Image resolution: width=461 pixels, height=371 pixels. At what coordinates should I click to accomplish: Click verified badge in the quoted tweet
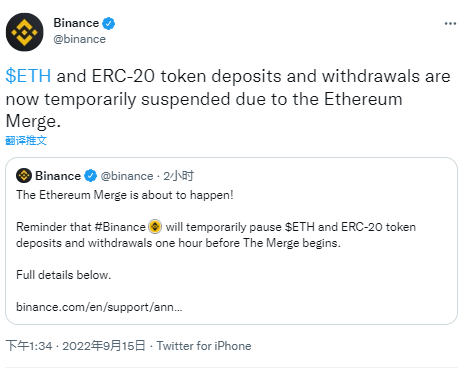tap(90, 176)
